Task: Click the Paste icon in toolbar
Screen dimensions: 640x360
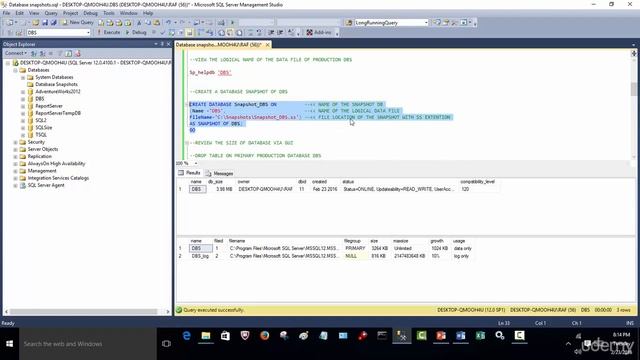Action: (x=157, y=22)
